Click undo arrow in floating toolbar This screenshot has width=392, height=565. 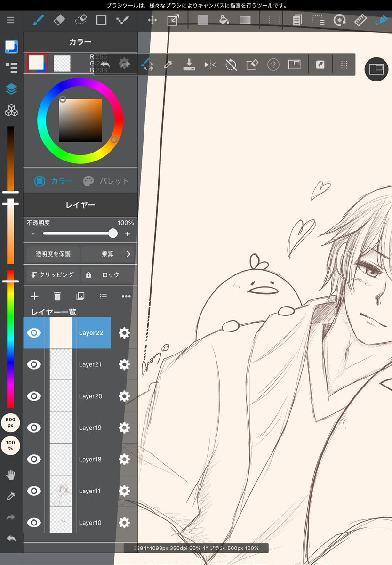pyautogui.click(x=104, y=64)
